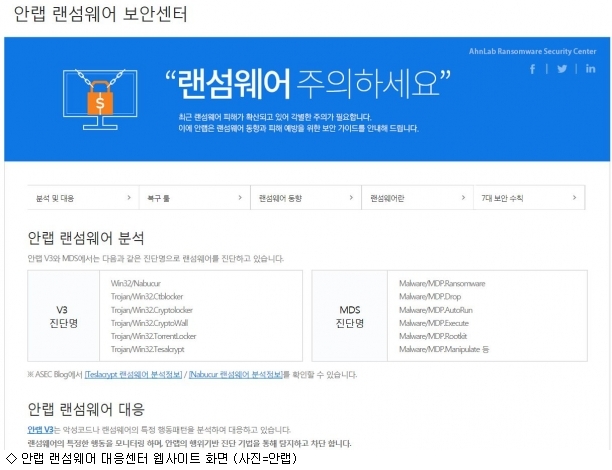Select the Malware/MDP.Rootkit entry
Screen dimensions: 612x470
(432, 336)
